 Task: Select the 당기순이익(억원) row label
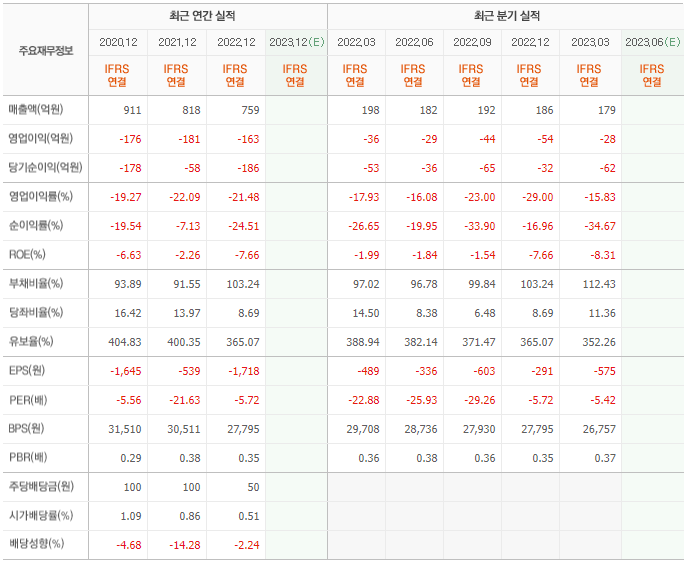pos(45,168)
